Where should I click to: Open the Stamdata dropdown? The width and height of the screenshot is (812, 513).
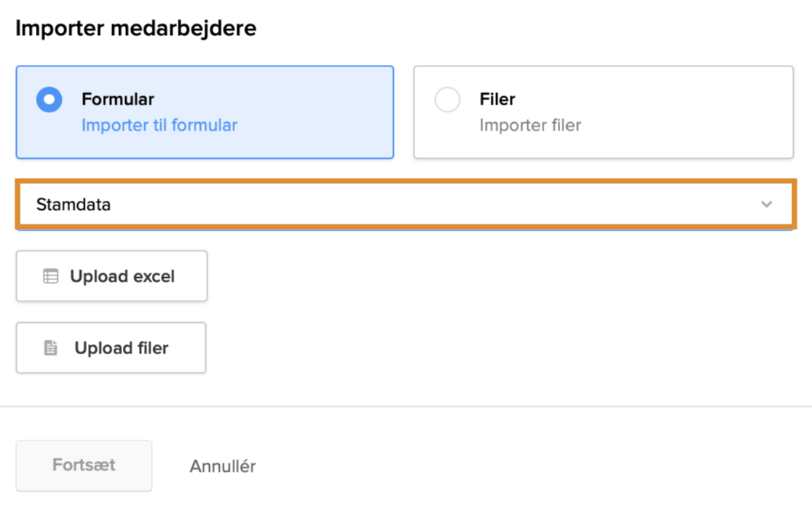pos(404,204)
